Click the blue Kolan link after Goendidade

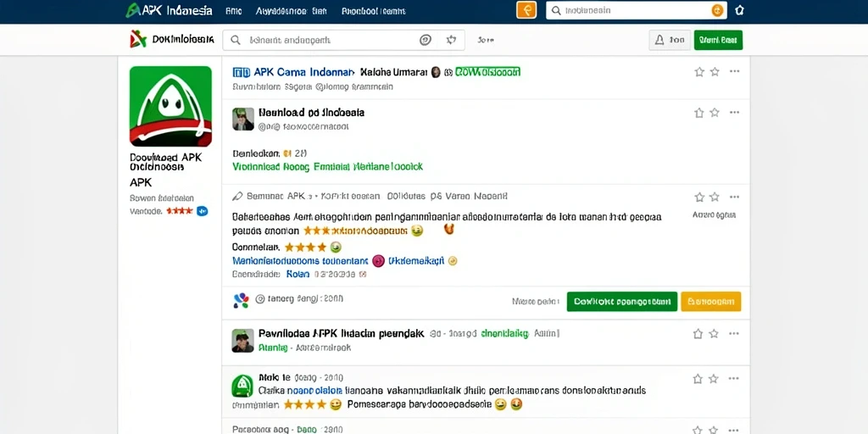click(x=298, y=274)
